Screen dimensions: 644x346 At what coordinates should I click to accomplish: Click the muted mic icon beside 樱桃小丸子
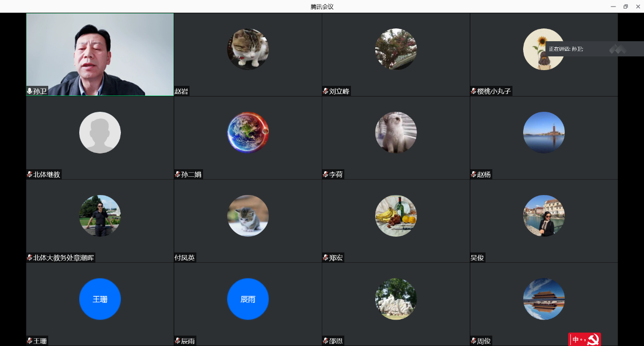473,91
